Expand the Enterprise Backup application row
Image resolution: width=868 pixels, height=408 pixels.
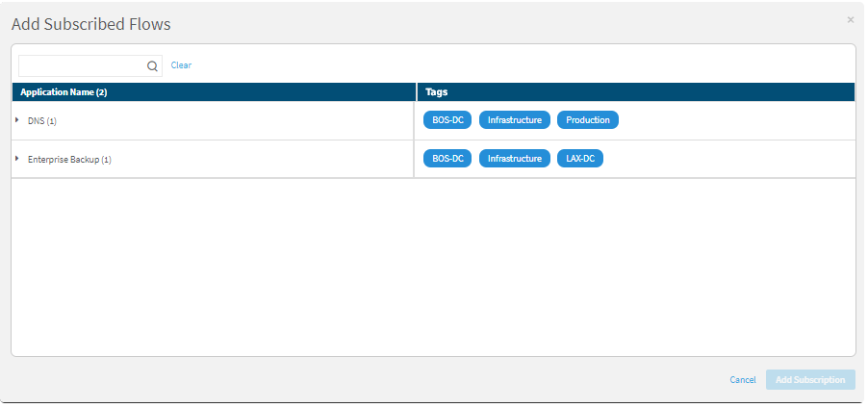pyautogui.click(x=17, y=159)
